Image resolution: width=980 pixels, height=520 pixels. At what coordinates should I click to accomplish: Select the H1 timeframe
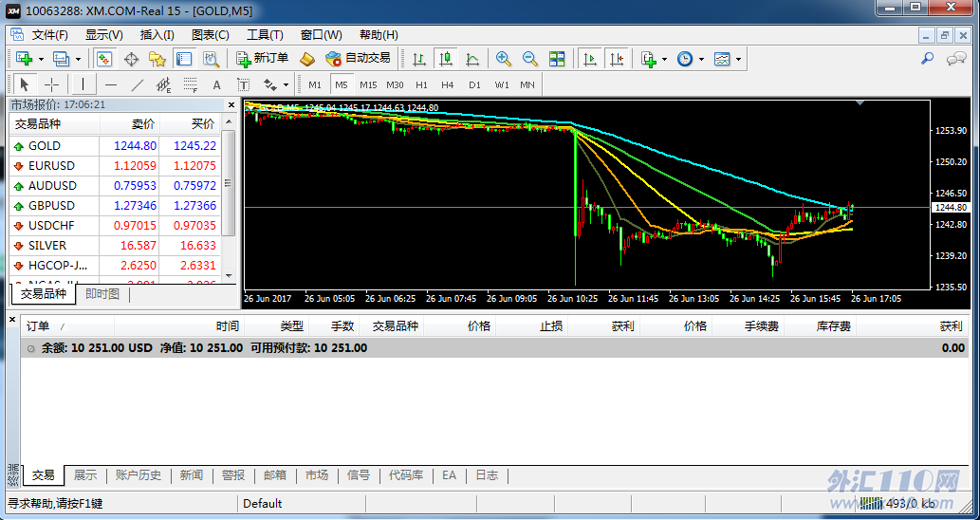(422, 85)
